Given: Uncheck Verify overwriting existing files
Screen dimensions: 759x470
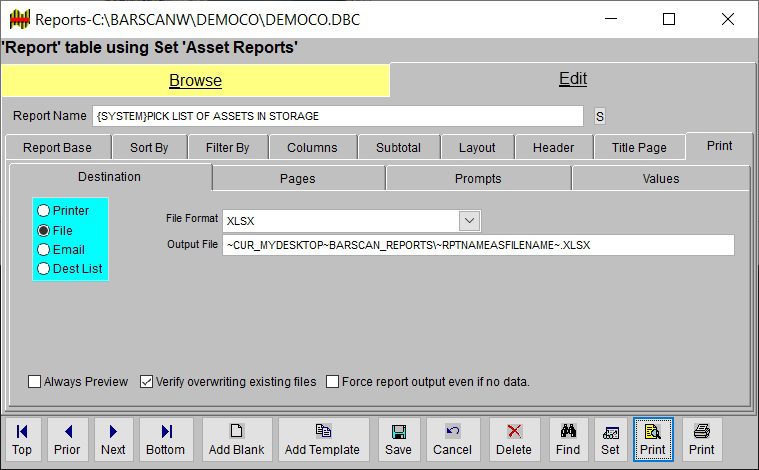Looking at the screenshot, I should click(146, 381).
